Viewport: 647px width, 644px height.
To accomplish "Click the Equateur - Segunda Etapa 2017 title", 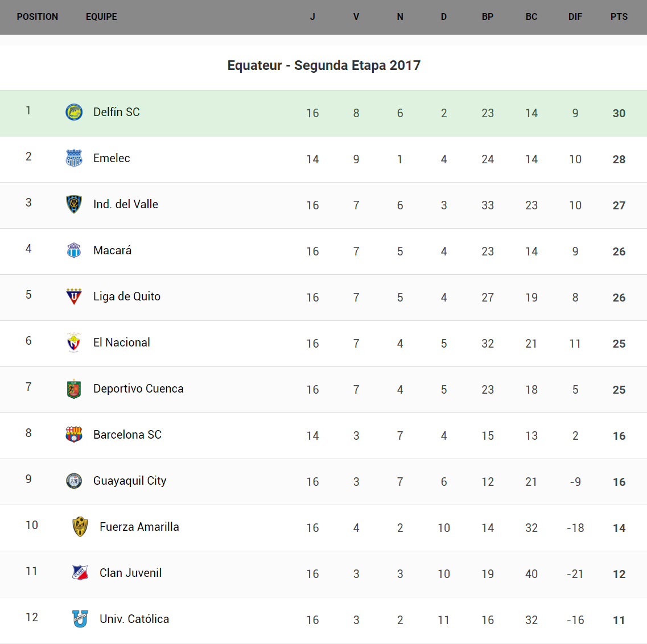I will [324, 65].
